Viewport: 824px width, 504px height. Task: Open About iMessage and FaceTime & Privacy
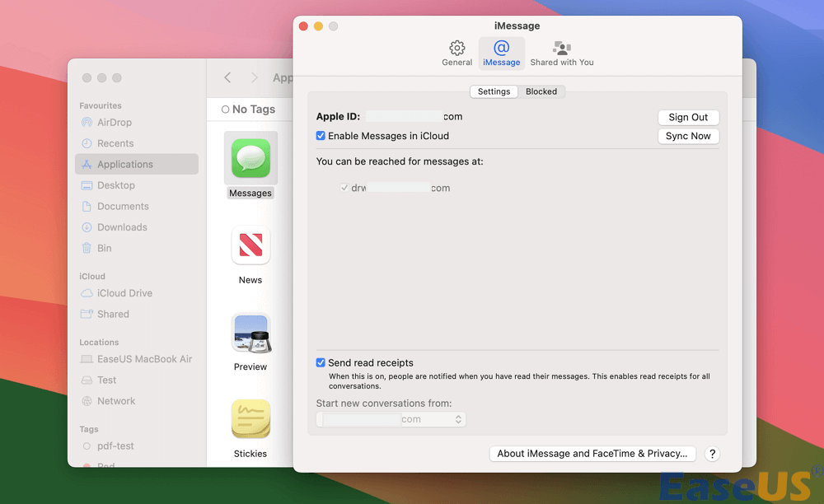click(592, 454)
